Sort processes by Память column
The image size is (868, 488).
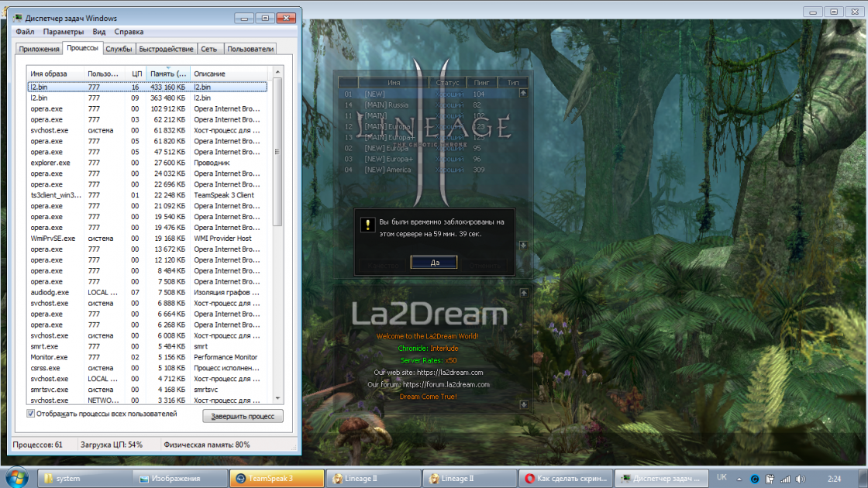168,74
